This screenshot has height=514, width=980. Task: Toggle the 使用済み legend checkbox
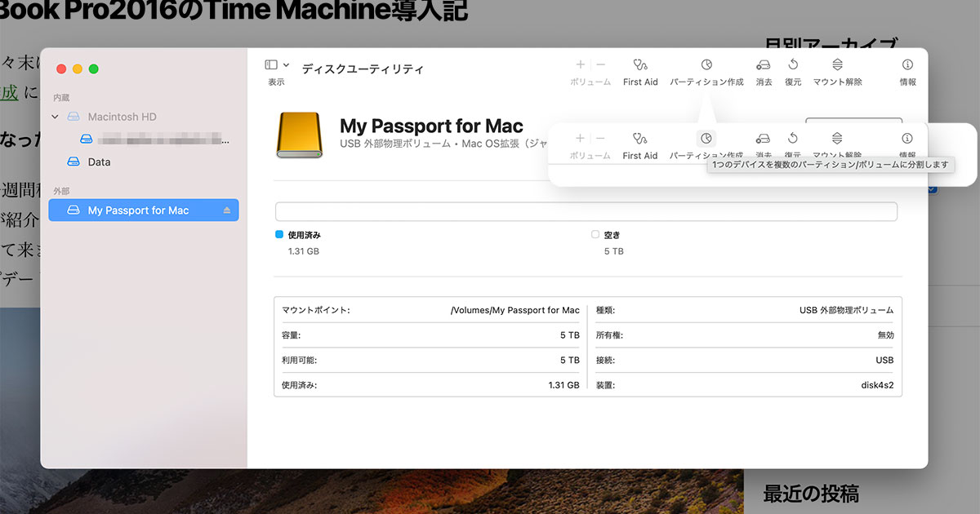click(x=278, y=234)
